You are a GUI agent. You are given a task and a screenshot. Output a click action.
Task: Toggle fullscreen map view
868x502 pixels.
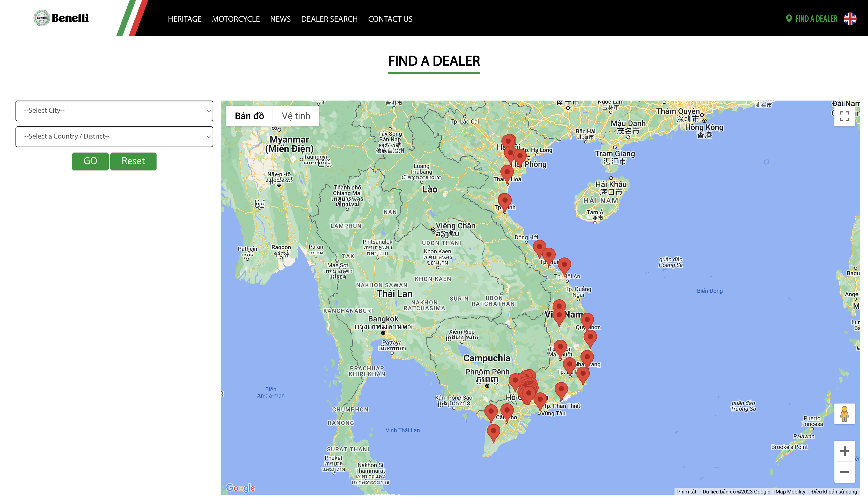pyautogui.click(x=844, y=116)
